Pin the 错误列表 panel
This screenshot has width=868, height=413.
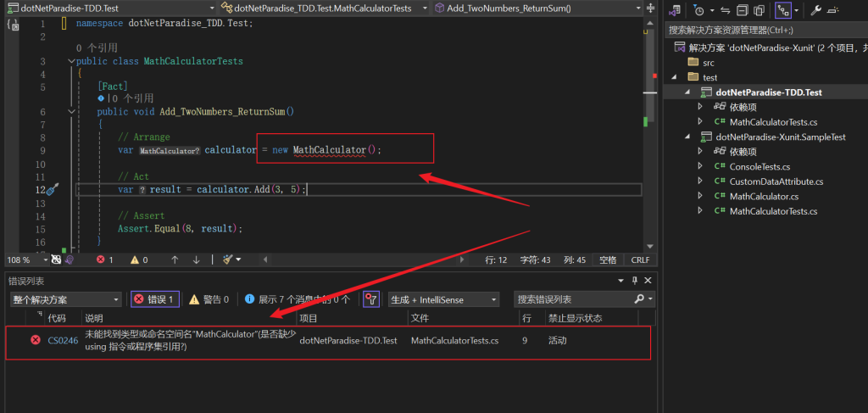click(635, 281)
